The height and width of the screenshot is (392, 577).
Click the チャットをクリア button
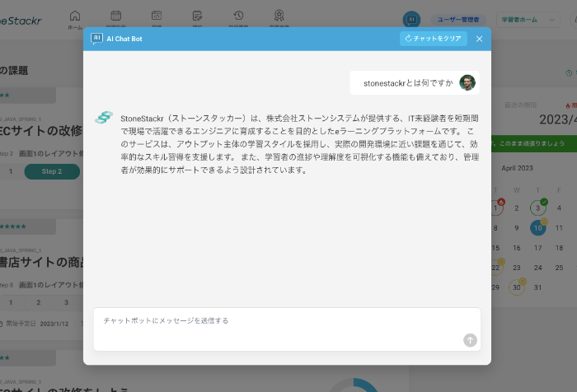click(x=433, y=39)
